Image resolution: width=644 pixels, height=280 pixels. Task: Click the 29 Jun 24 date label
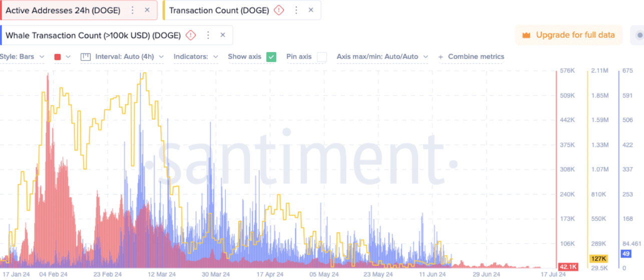tap(486, 274)
